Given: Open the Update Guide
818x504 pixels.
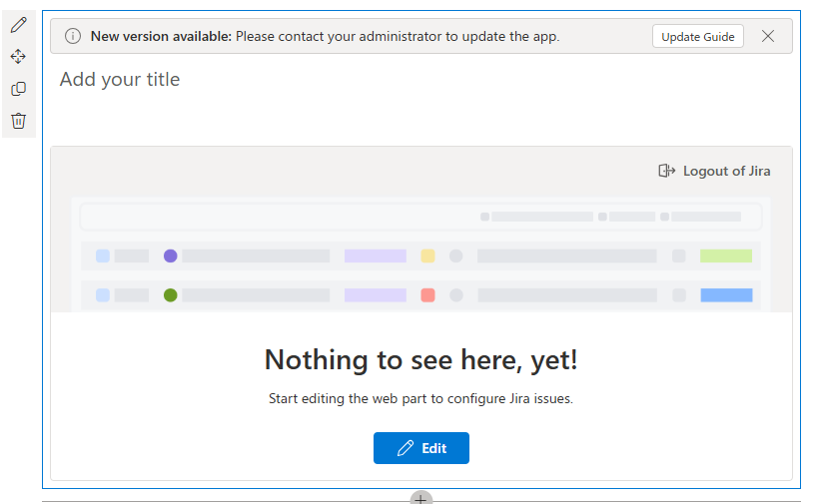Looking at the screenshot, I should tap(698, 36).
